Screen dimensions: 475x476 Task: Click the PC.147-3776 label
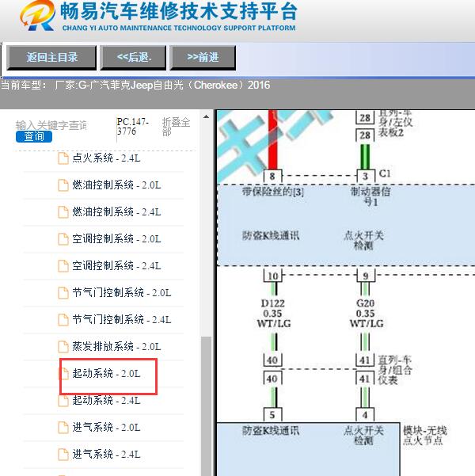pyautogui.click(x=133, y=127)
